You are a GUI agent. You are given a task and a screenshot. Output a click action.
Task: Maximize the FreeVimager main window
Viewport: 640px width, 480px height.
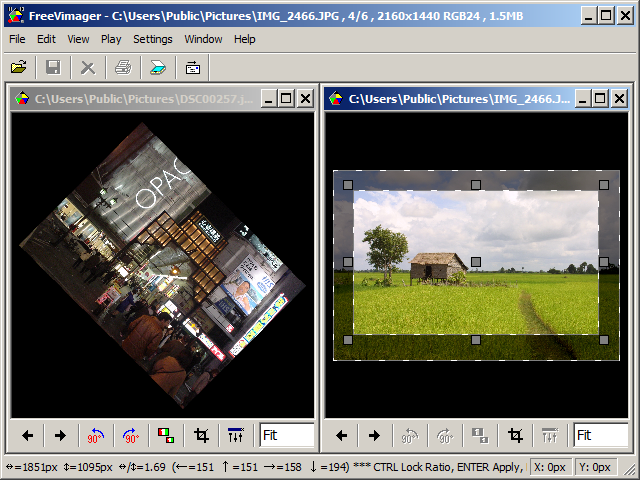[x=607, y=16]
